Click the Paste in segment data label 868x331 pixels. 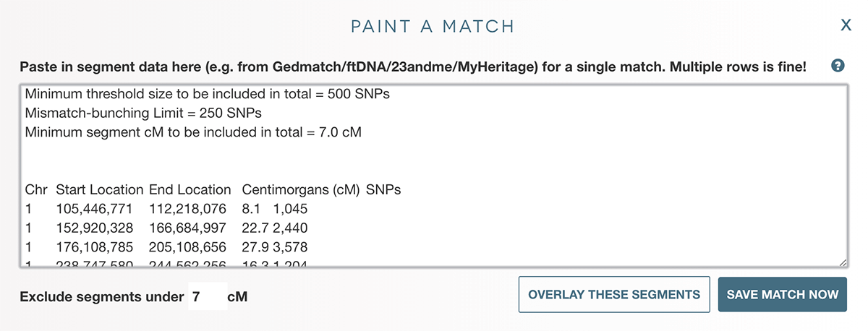coord(412,67)
